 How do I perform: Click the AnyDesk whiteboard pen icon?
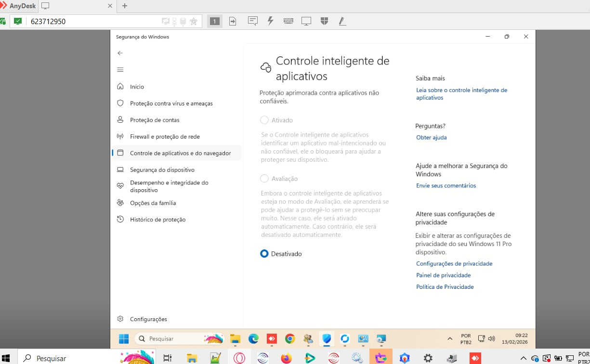point(342,21)
